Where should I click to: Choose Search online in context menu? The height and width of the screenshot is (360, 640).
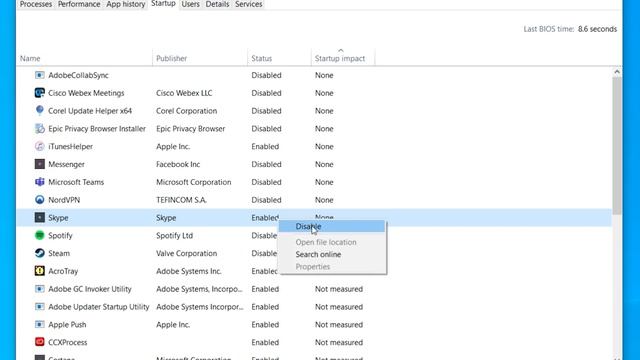318,254
